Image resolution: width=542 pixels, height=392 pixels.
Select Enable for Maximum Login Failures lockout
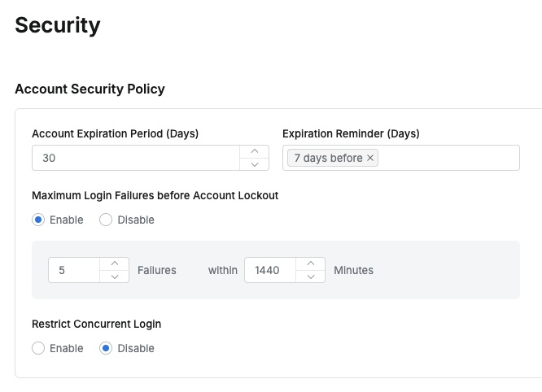38,220
